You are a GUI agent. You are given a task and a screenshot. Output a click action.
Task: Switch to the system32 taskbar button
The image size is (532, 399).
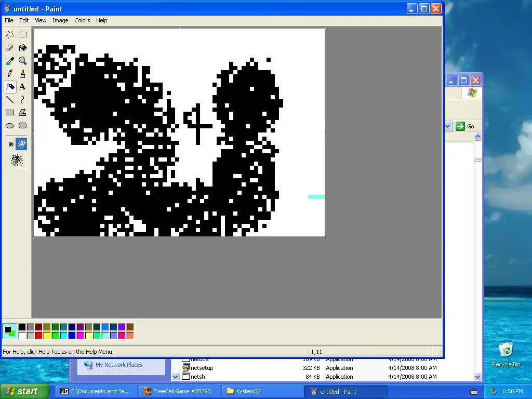point(262,391)
